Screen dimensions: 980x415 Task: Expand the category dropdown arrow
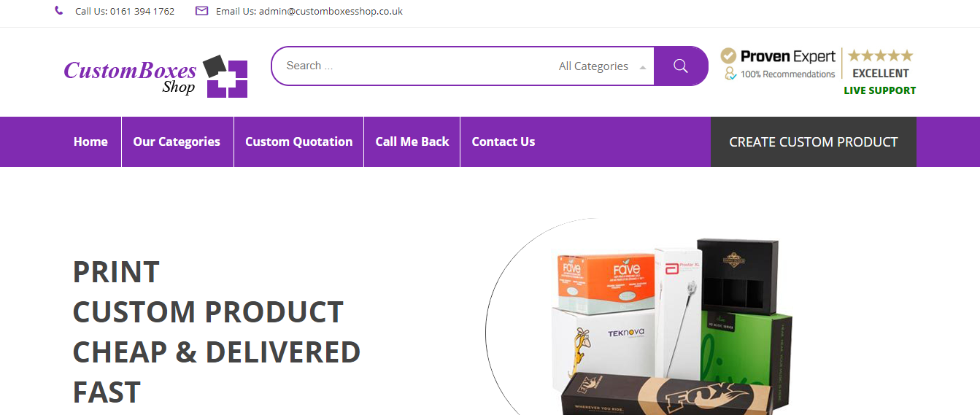(642, 67)
